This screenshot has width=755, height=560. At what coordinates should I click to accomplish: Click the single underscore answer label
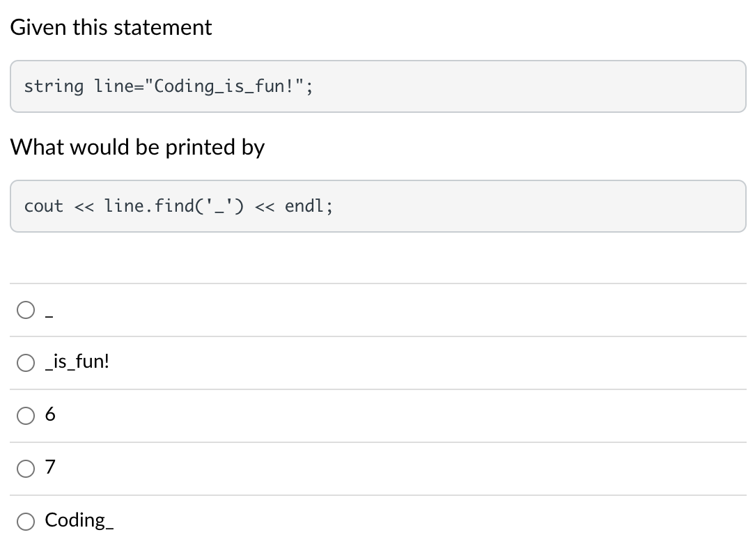[49, 316]
